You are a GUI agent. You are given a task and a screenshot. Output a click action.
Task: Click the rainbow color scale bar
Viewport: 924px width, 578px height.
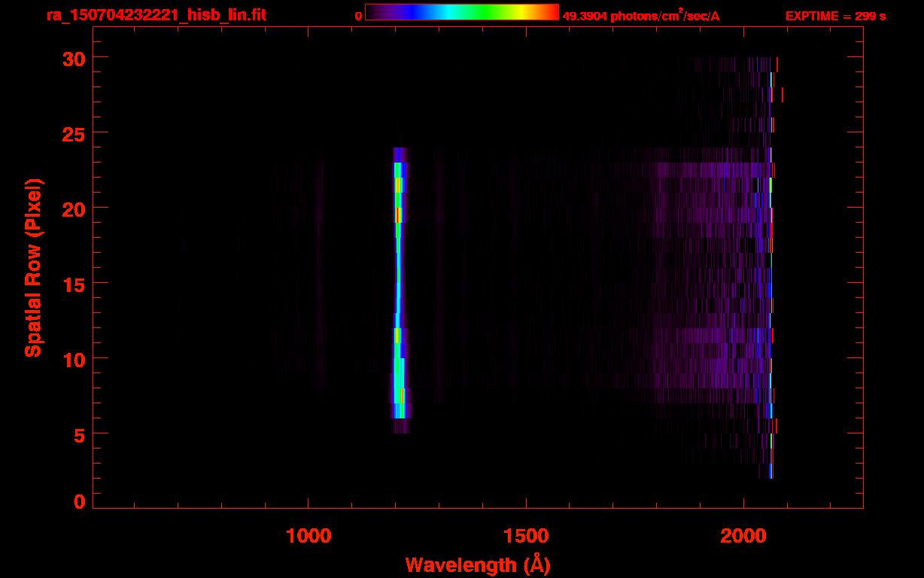(462, 12)
